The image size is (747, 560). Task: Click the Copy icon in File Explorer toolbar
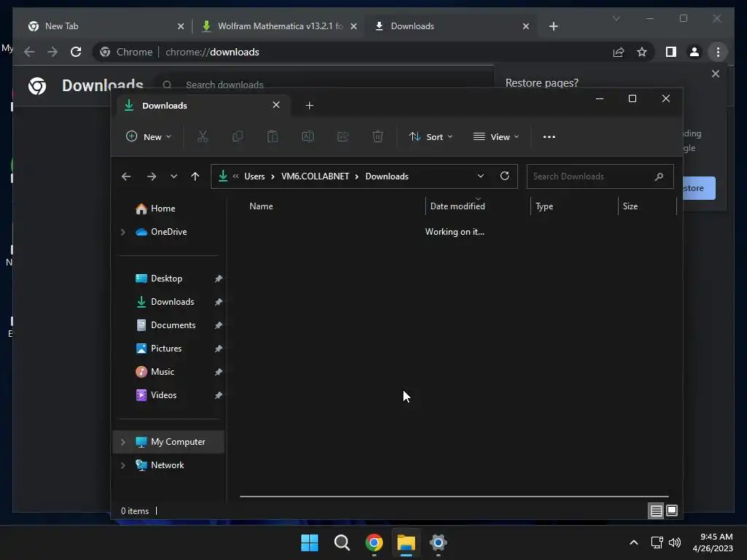[237, 136]
